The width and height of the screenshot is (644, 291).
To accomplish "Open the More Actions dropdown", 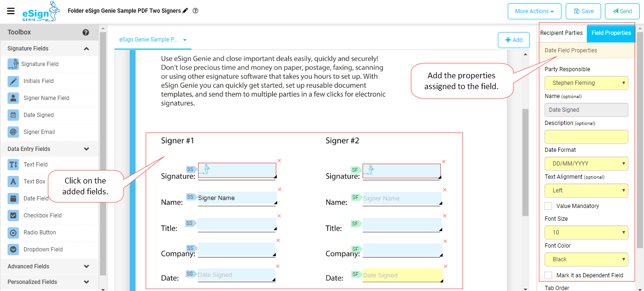I will click(x=534, y=11).
